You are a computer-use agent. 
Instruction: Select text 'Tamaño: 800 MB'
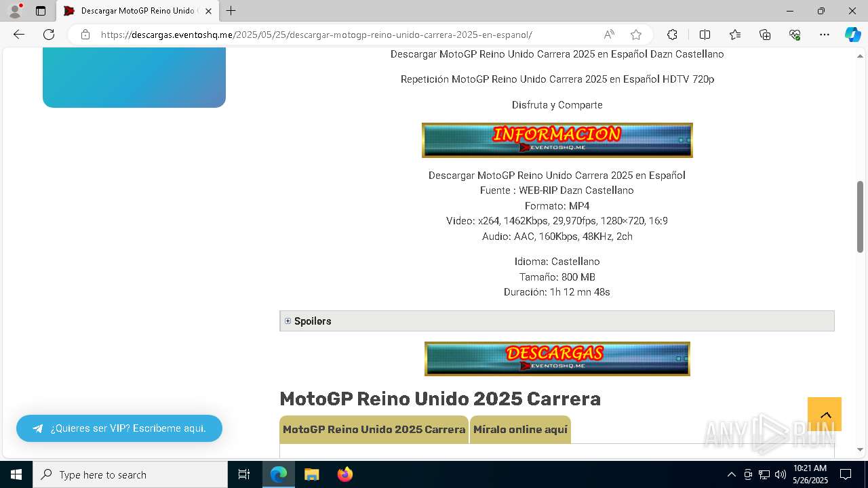(557, 277)
